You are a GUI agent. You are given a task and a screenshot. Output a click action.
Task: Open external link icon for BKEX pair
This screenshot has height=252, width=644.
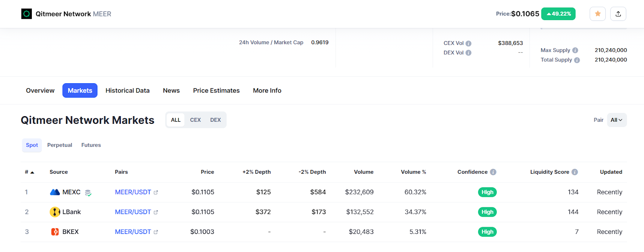tap(156, 232)
